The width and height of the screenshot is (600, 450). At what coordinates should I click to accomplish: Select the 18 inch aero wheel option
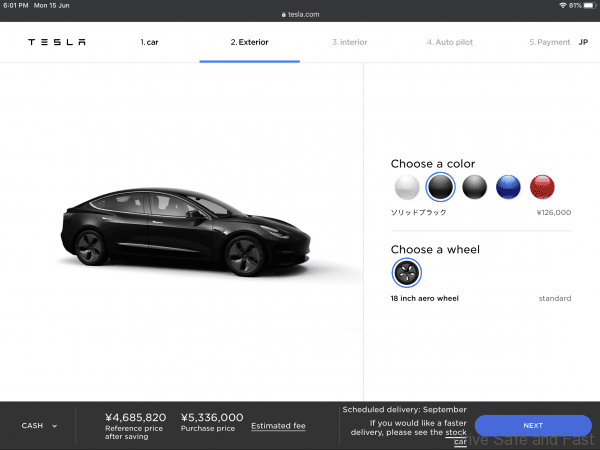(x=406, y=273)
